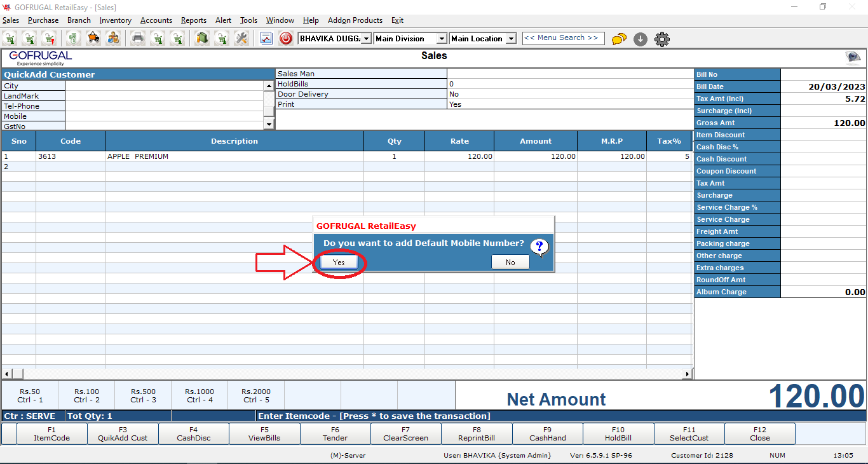Viewport: 868px width, 464px height.
Task: Click the orange delivery cart toolbar icon
Action: (x=93, y=38)
